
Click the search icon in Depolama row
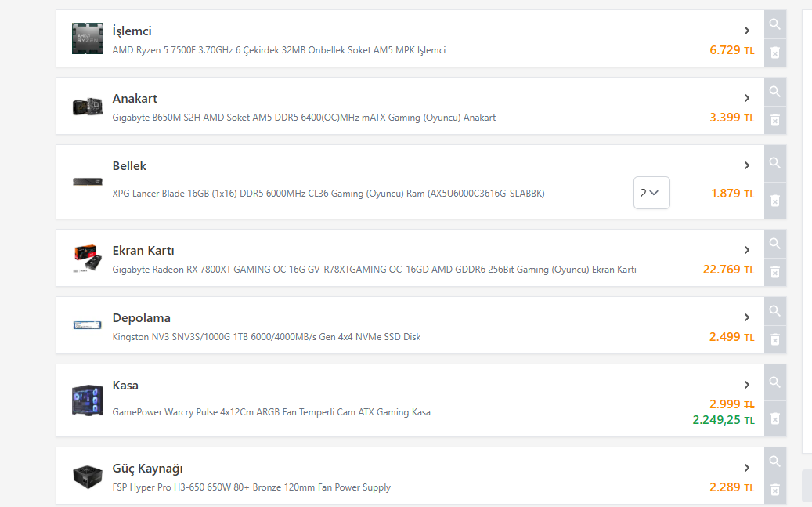tap(774, 311)
